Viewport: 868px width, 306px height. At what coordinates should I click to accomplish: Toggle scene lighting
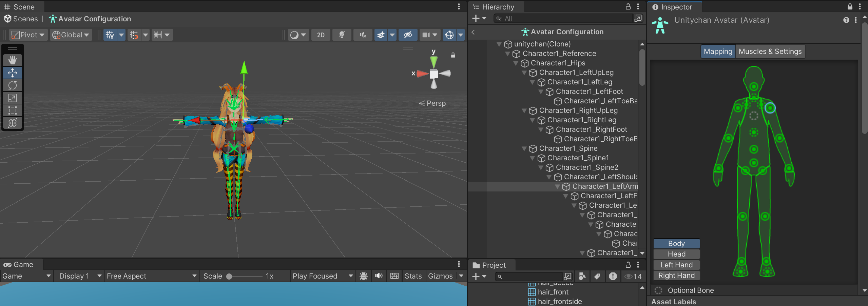coord(342,35)
